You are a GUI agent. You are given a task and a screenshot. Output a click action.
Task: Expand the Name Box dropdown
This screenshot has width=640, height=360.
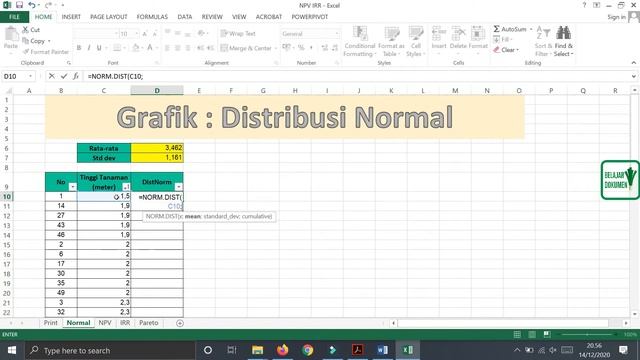pos(30,76)
